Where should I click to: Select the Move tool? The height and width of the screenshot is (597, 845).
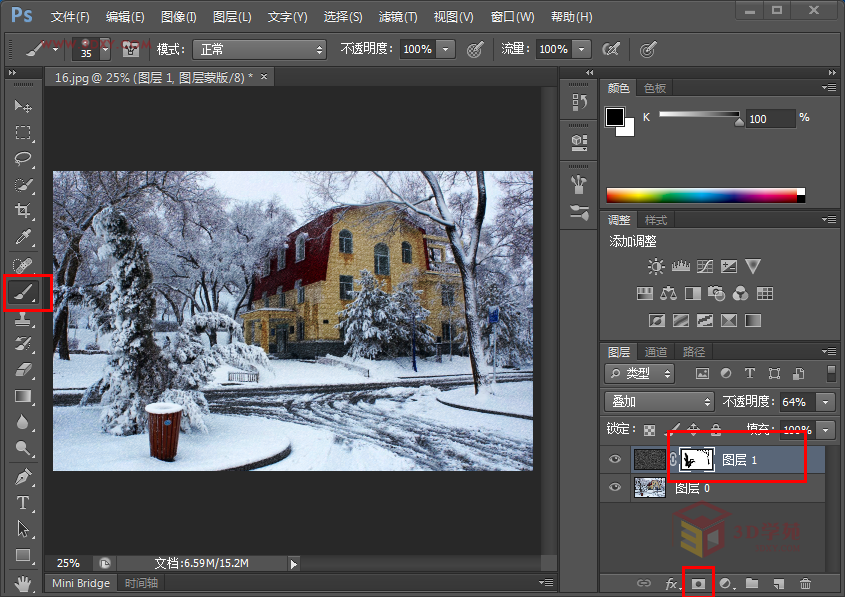23,106
